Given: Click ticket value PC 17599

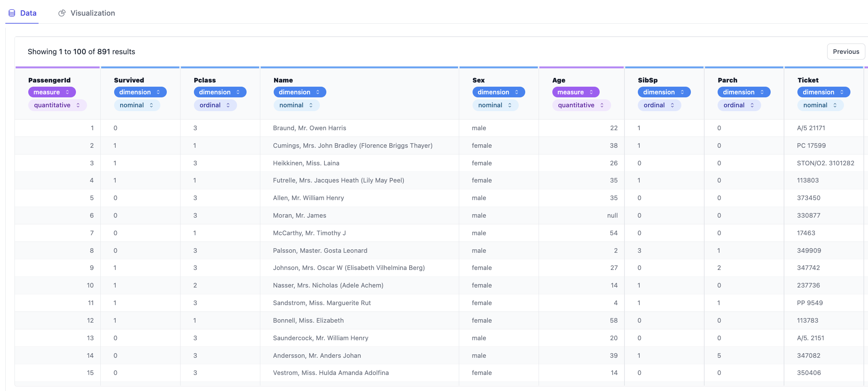Looking at the screenshot, I should (x=811, y=145).
